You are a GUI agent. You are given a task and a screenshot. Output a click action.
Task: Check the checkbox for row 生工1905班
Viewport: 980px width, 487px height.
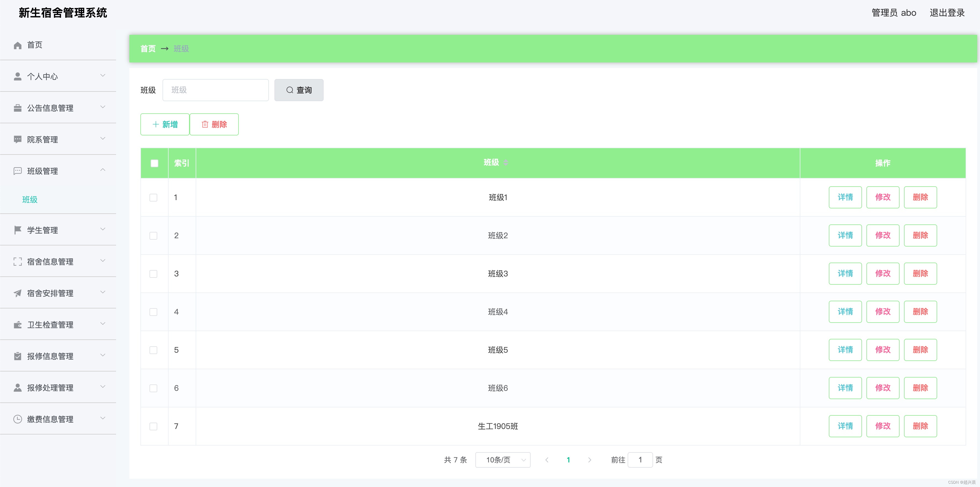tap(153, 426)
